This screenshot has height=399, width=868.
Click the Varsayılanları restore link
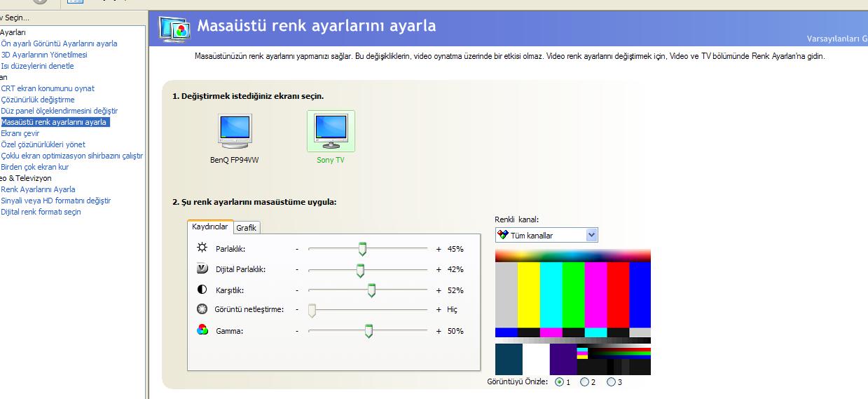[837, 39]
